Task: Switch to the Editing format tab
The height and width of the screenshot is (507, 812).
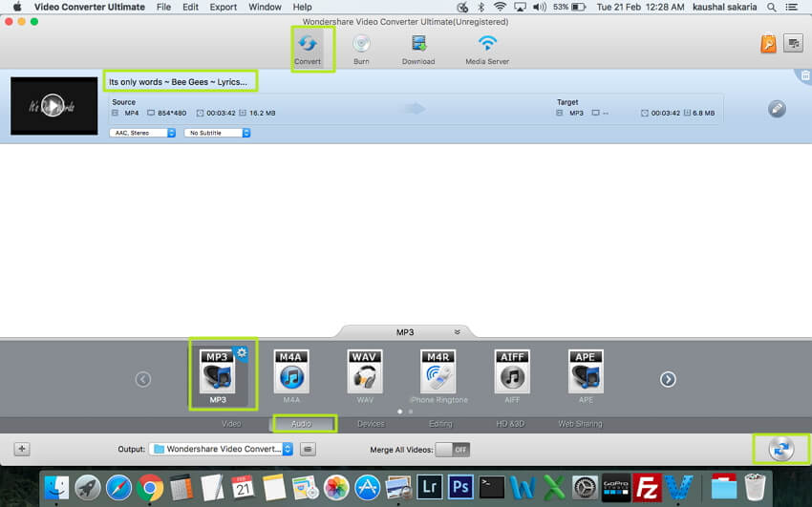Action: click(440, 424)
